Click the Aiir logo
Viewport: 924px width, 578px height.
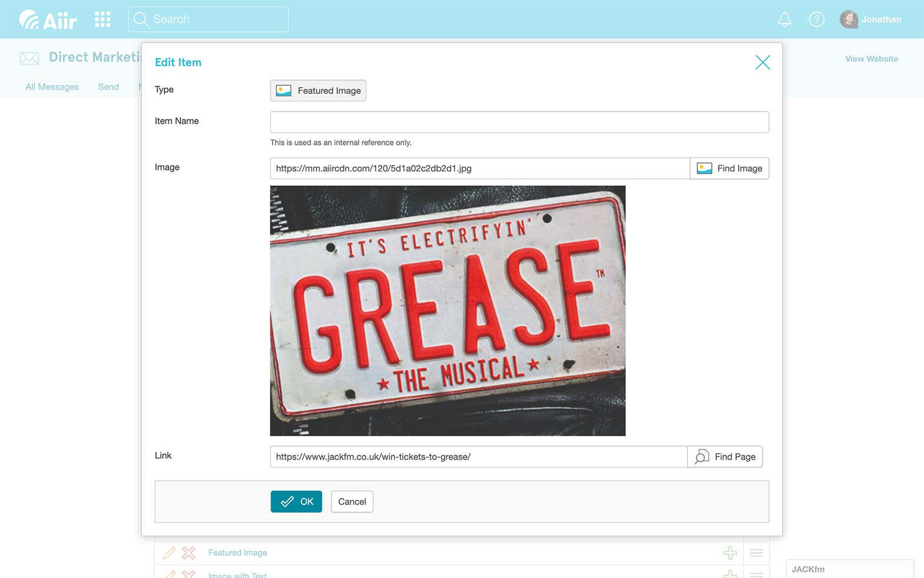click(x=48, y=19)
